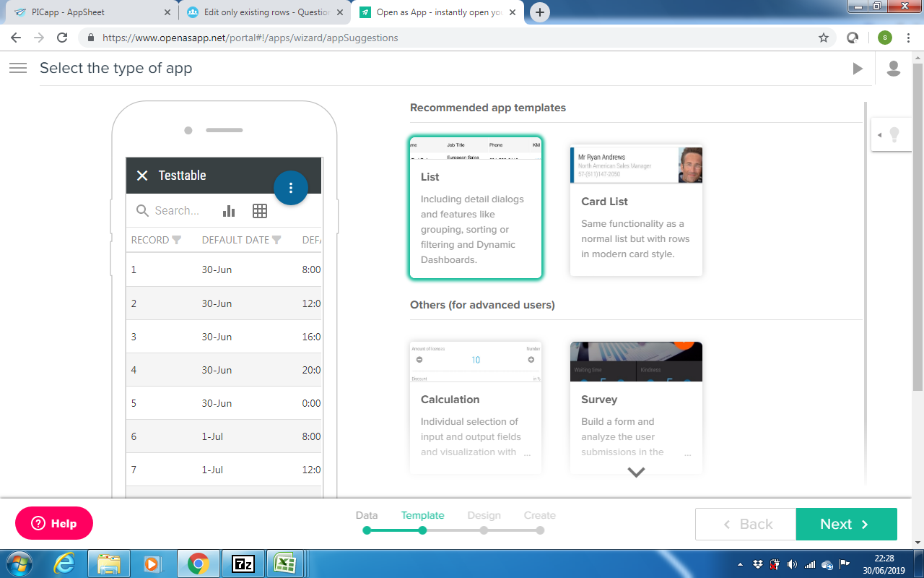
Task: Click the play preview icon
Action: tap(858, 69)
